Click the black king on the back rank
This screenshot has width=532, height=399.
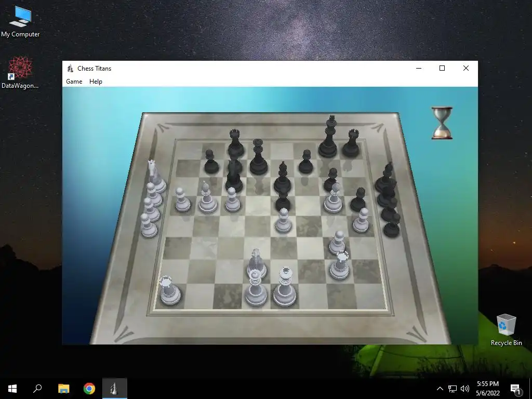[328, 137]
